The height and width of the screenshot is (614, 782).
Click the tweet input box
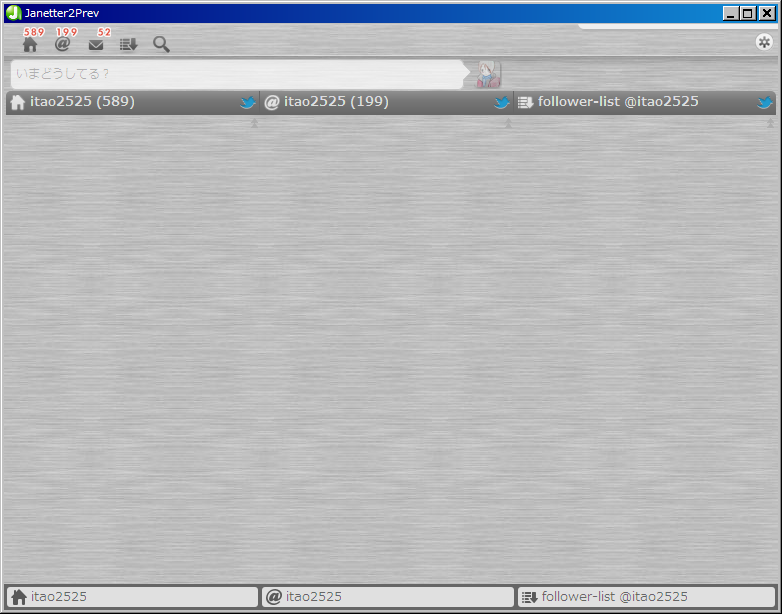pos(237,74)
